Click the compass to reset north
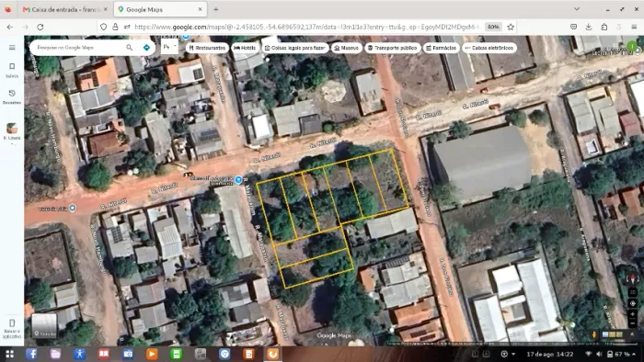Image resolution: width=644 pixels, height=362 pixels. tap(633, 279)
